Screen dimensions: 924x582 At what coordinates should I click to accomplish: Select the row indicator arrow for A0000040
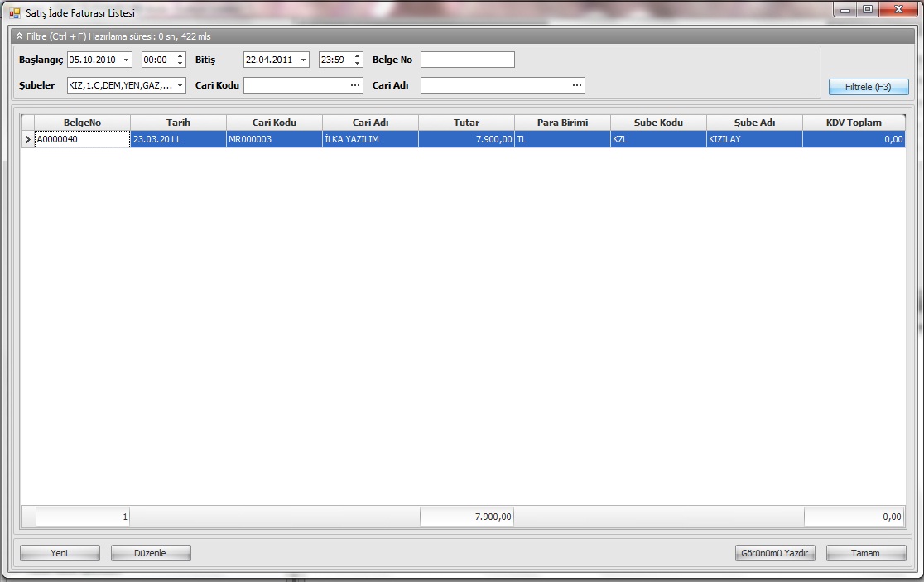point(27,139)
